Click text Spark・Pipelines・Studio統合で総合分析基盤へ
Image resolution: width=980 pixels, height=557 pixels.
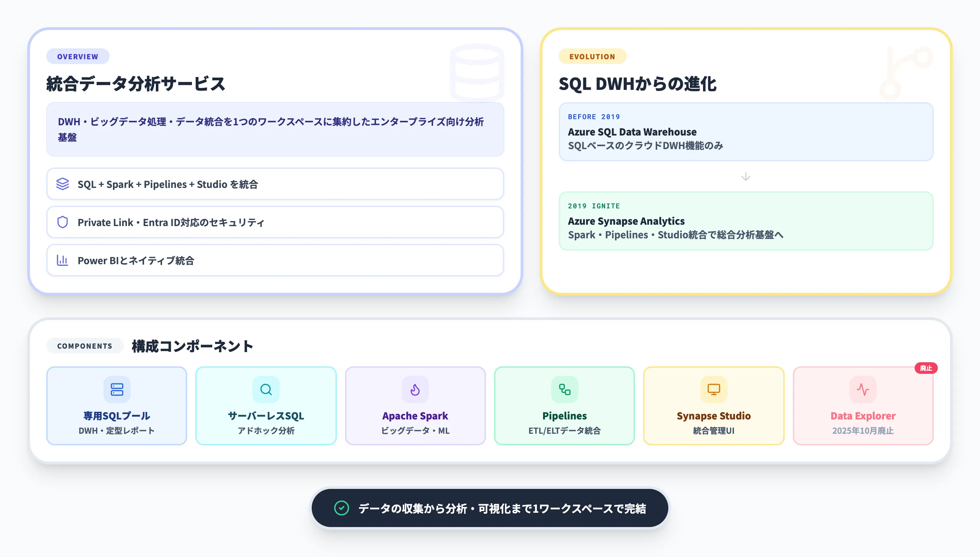click(x=676, y=235)
